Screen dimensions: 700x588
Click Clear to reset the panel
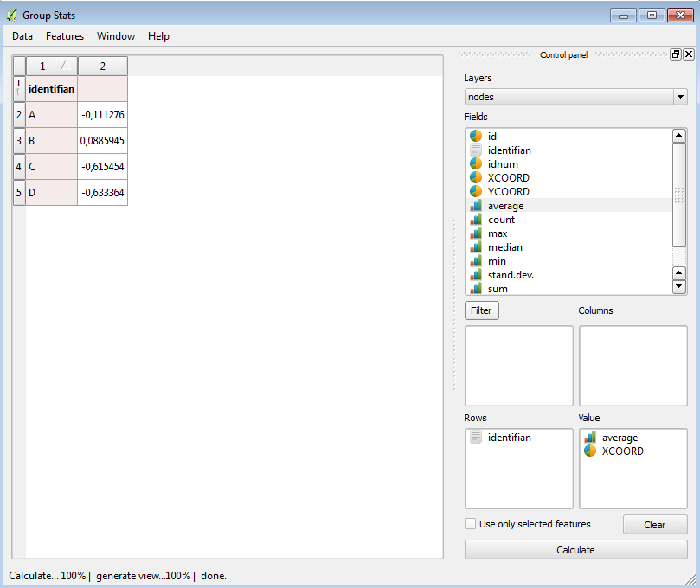point(654,524)
